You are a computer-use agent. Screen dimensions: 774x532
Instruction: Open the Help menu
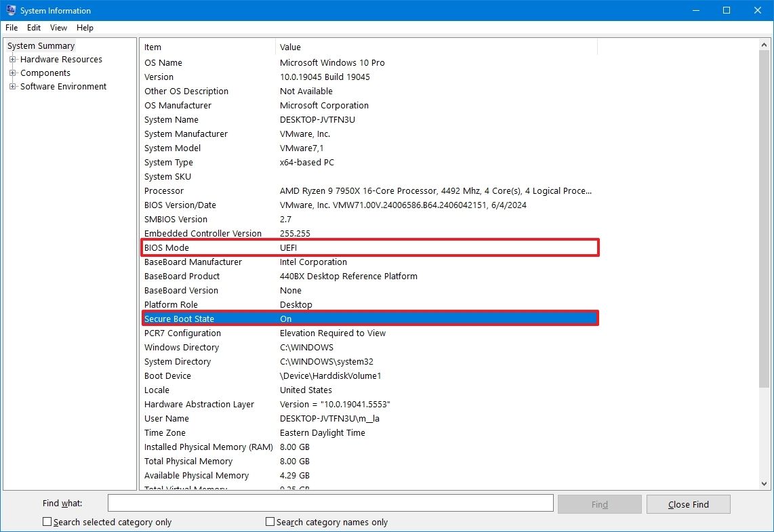[x=85, y=28]
